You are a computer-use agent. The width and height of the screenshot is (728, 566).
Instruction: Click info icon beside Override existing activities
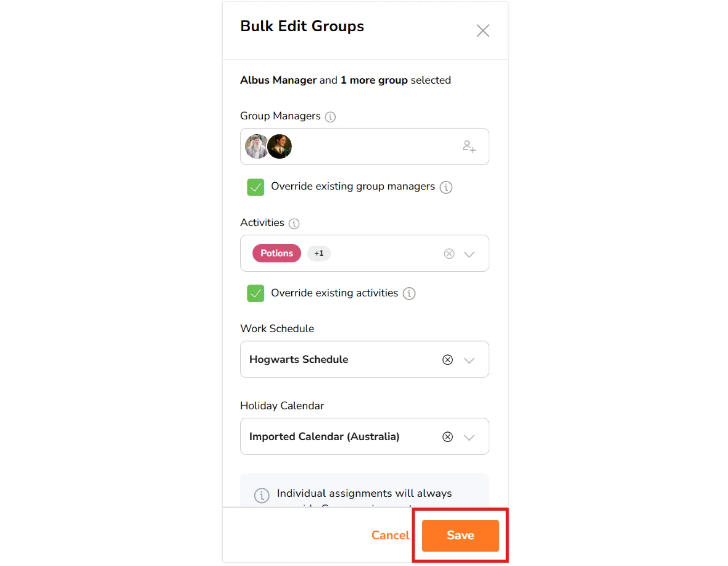(409, 293)
